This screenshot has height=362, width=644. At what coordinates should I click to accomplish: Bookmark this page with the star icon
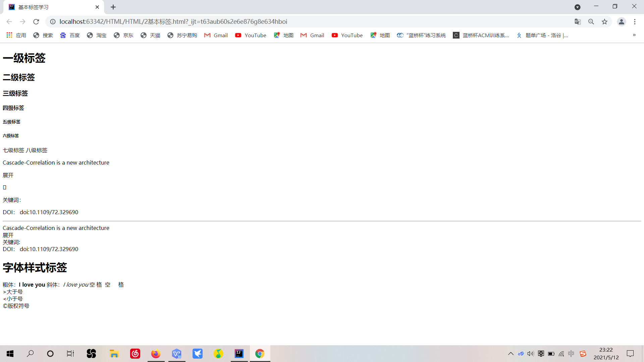coord(604,22)
